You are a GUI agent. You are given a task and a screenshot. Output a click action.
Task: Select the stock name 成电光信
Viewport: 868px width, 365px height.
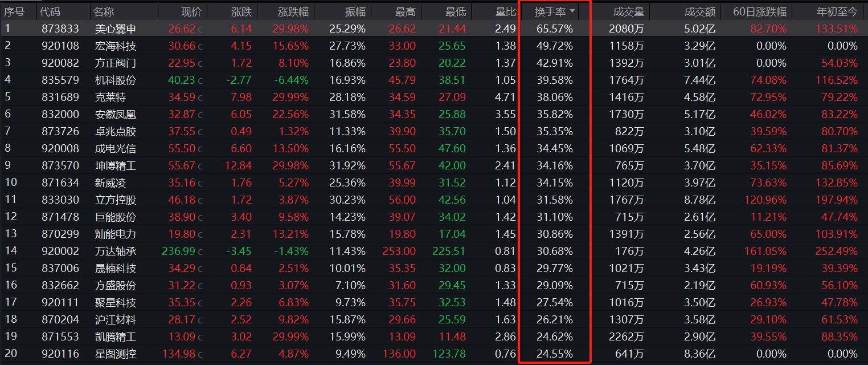(116, 148)
